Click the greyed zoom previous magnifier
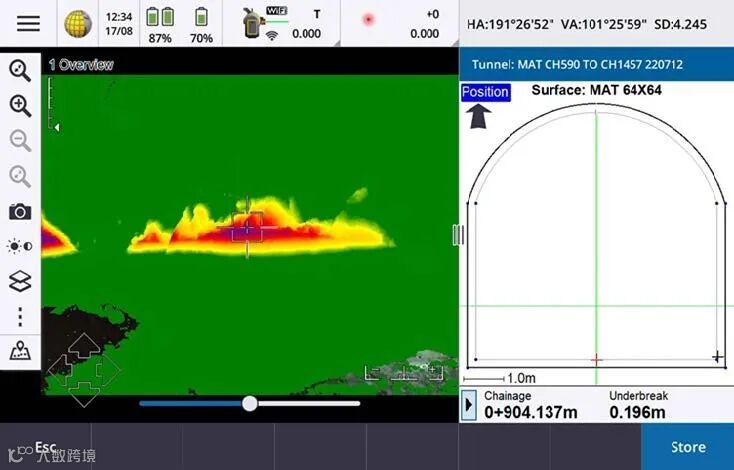This screenshot has width=734, height=470. [20, 176]
